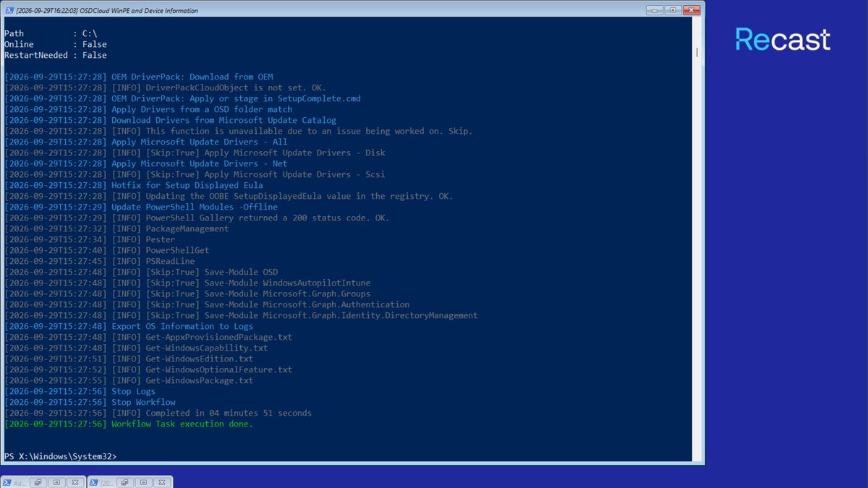Click 'Save-Module Microsoft.Graph.Groups' line
The width and height of the screenshot is (868, 488).
[187, 294]
